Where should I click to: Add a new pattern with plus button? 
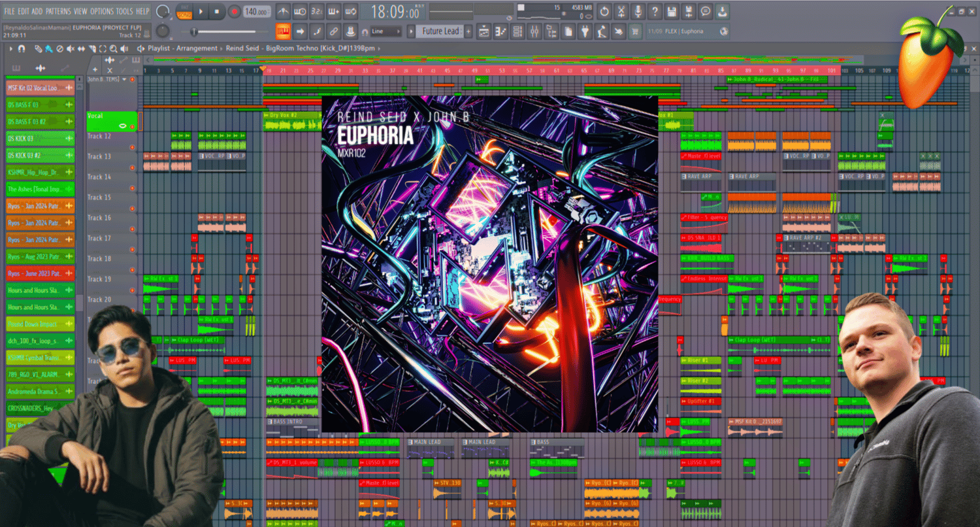[468, 31]
